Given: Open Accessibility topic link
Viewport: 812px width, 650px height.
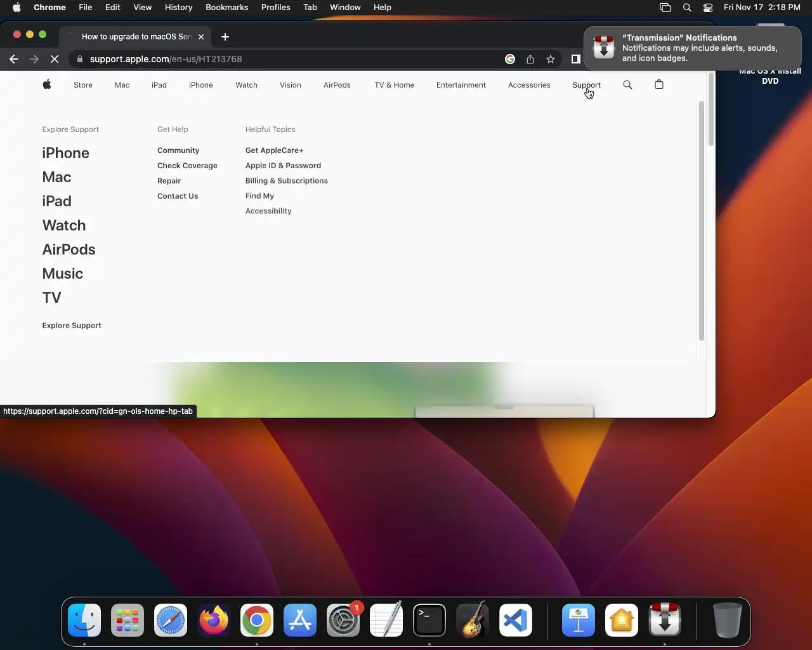Looking at the screenshot, I should coord(268,211).
